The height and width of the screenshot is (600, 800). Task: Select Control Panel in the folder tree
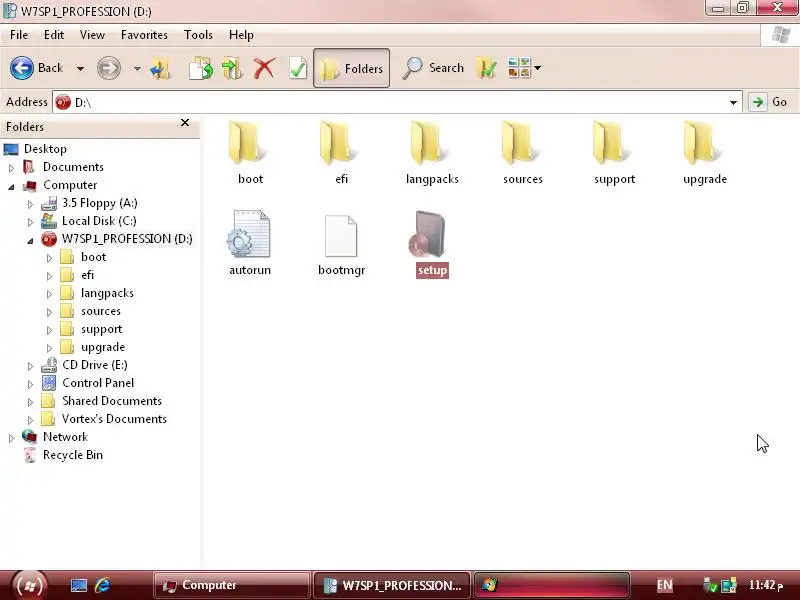[98, 383]
